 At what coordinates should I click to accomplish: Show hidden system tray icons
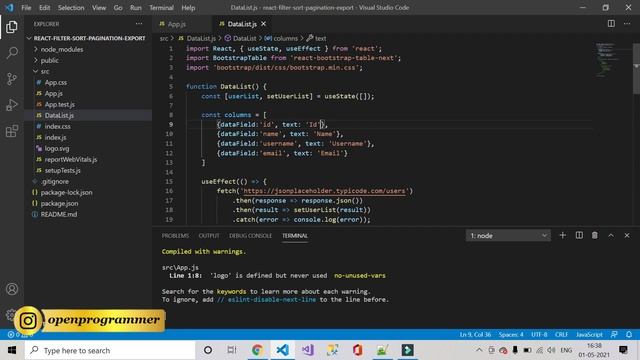point(479,350)
